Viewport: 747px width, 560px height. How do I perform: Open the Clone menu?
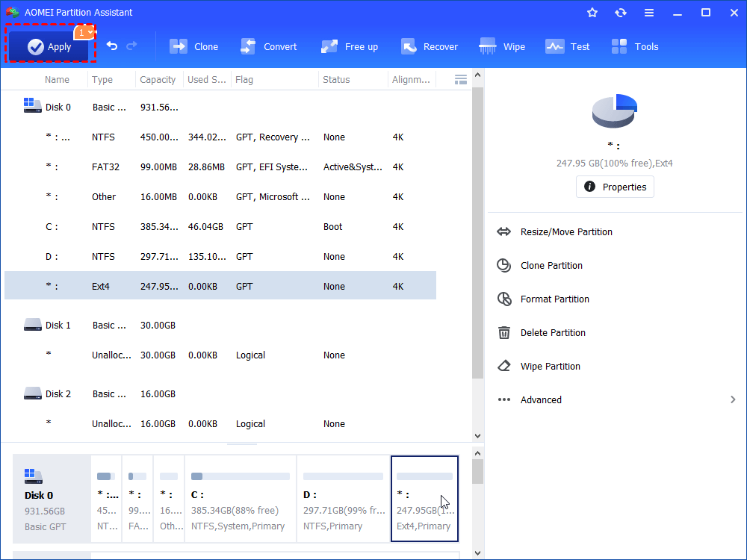tap(194, 46)
